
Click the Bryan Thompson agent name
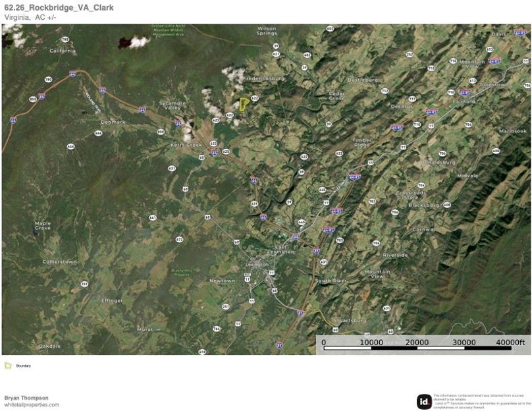tap(26, 397)
